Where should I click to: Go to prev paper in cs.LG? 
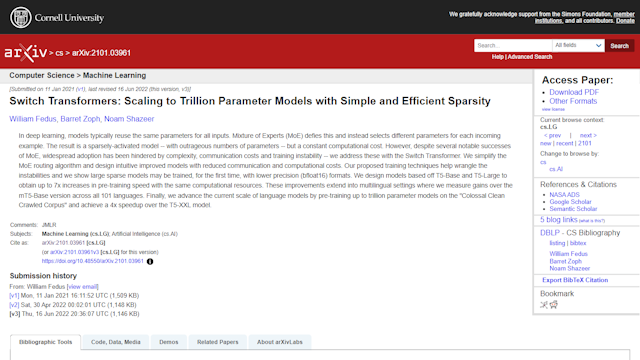[x=552, y=135]
